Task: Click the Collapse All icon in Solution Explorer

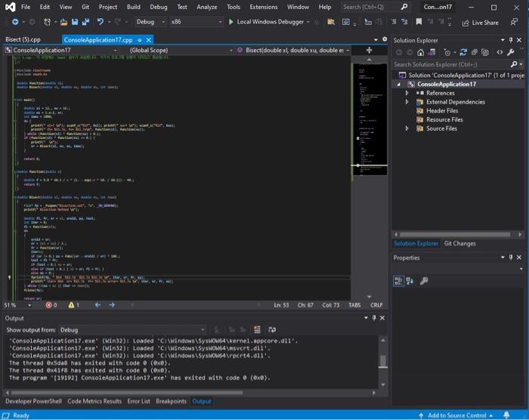Action: coord(475,52)
